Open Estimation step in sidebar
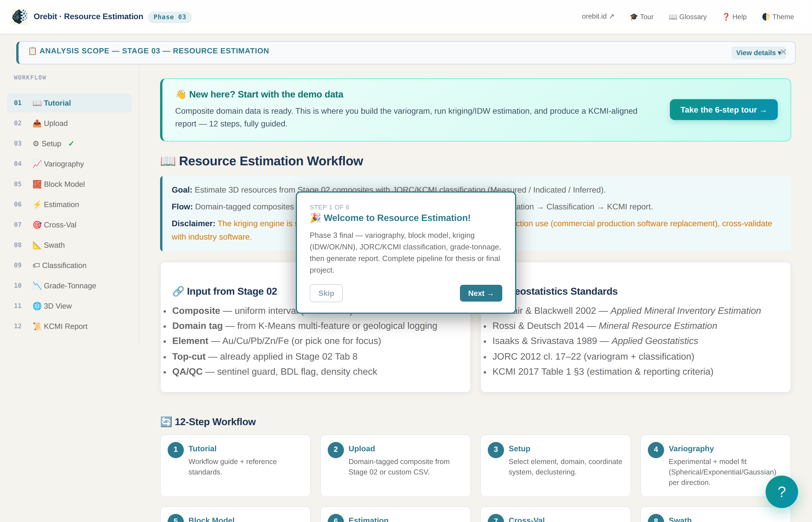Viewport: 812px width, 522px height. pyautogui.click(x=69, y=204)
